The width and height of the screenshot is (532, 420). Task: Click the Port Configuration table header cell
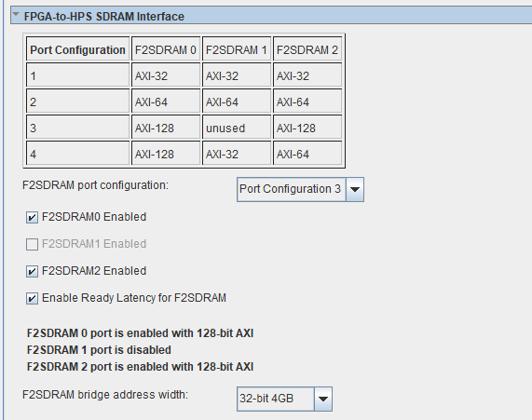77,50
